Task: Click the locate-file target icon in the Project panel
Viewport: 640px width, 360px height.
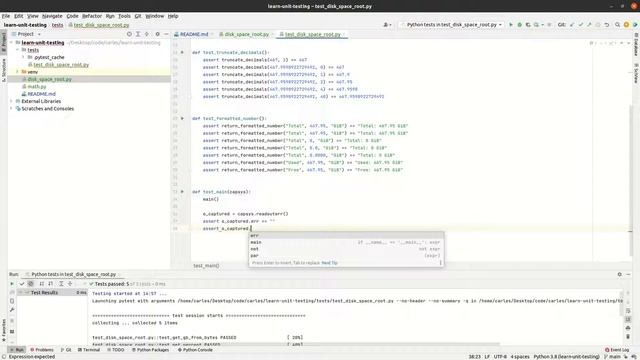Action: point(129,34)
